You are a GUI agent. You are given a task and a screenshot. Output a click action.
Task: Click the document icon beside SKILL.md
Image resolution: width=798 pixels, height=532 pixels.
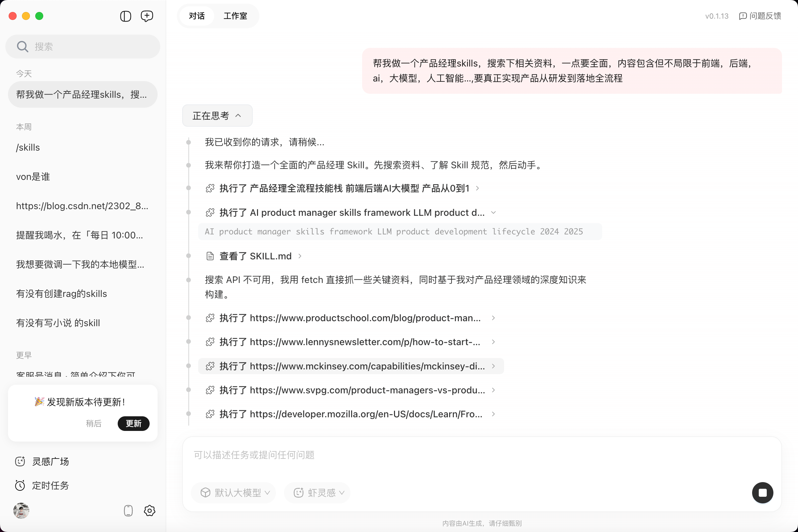coord(210,256)
